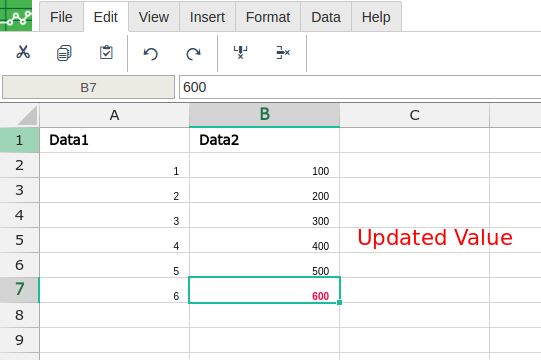Viewport: 541px width, 360px height.
Task: Open the Data tab
Action: (x=326, y=17)
